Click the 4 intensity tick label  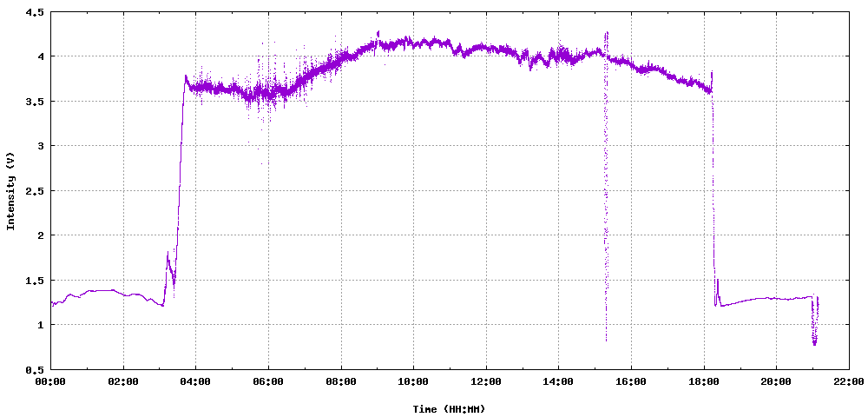[x=41, y=56]
